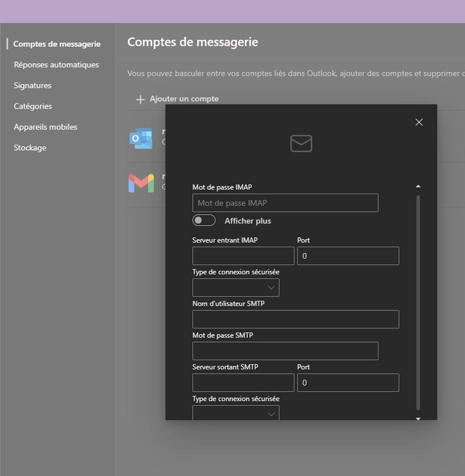
Task: Close the account setup dialog
Action: (419, 122)
